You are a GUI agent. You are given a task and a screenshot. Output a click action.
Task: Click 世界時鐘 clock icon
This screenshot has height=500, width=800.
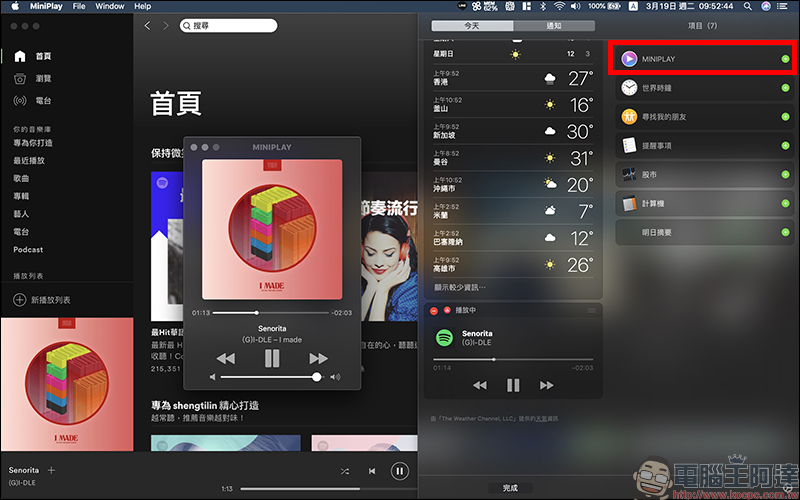629,88
